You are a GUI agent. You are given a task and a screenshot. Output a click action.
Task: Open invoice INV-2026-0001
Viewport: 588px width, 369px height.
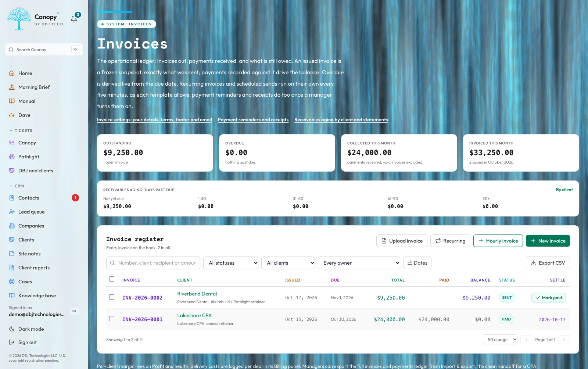pyautogui.click(x=143, y=319)
